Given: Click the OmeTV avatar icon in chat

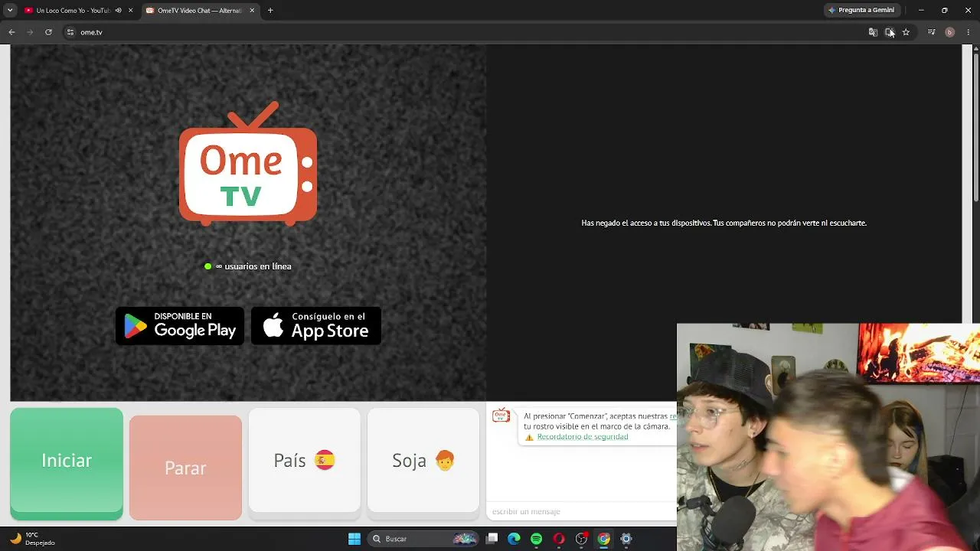Looking at the screenshot, I should tap(501, 416).
